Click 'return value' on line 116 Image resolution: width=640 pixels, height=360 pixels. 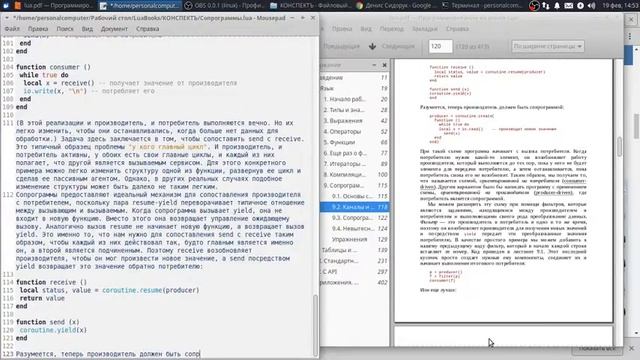pos(42,298)
